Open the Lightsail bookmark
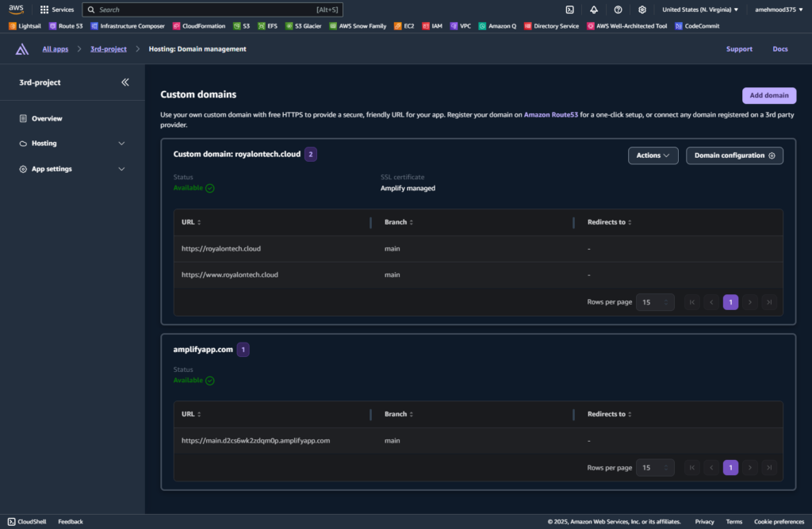The image size is (812, 529). coord(25,26)
